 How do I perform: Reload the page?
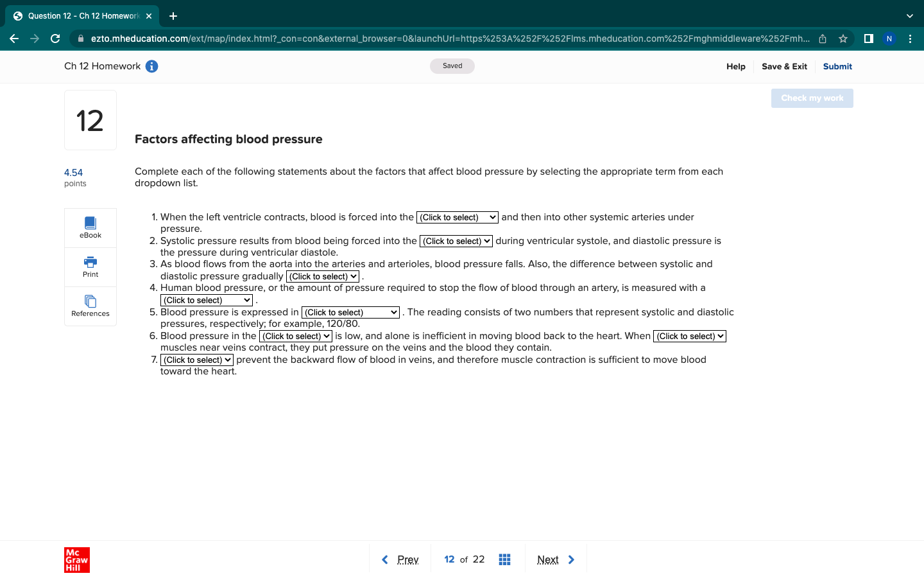[55, 39]
